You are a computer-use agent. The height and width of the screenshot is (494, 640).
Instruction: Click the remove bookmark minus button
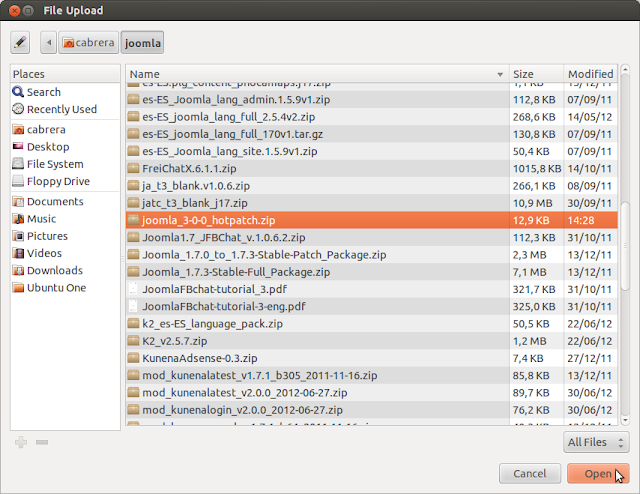[x=42, y=442]
